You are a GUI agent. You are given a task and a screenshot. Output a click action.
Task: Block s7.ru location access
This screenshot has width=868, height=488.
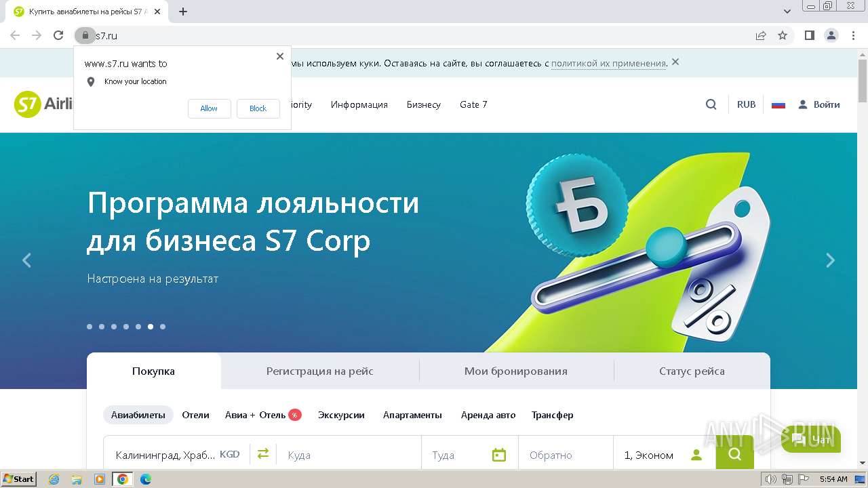(258, 108)
